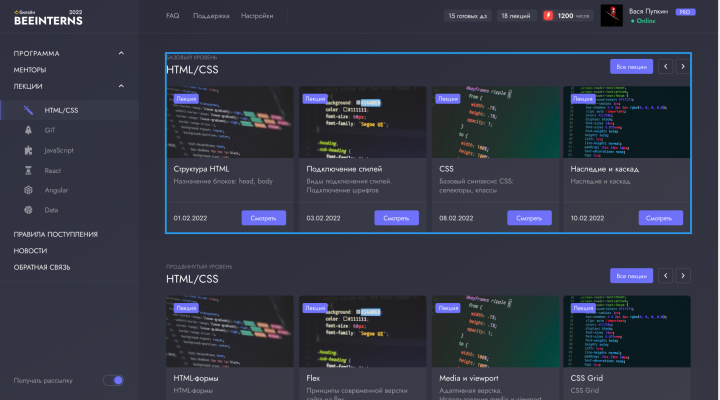This screenshot has height=400, width=720.
Task: Next arrow in advanced level HTML/CSS
Action: coord(683,276)
